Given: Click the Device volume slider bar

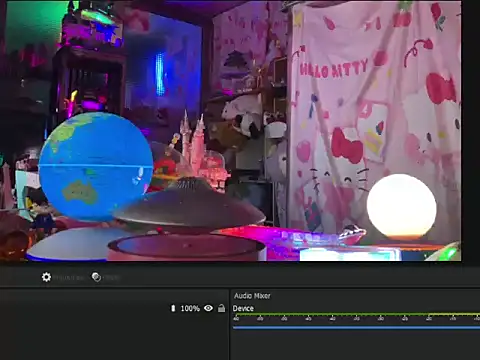Looking at the screenshot, I should (x=356, y=328).
